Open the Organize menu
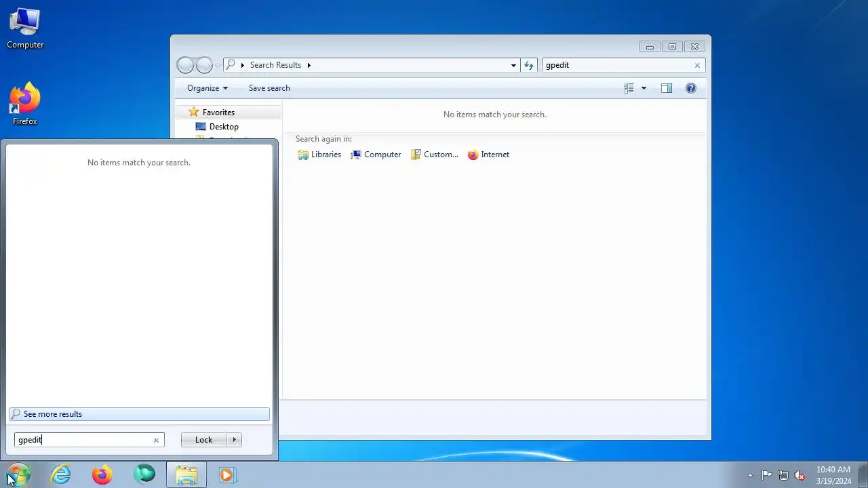The image size is (868, 488). click(x=208, y=88)
